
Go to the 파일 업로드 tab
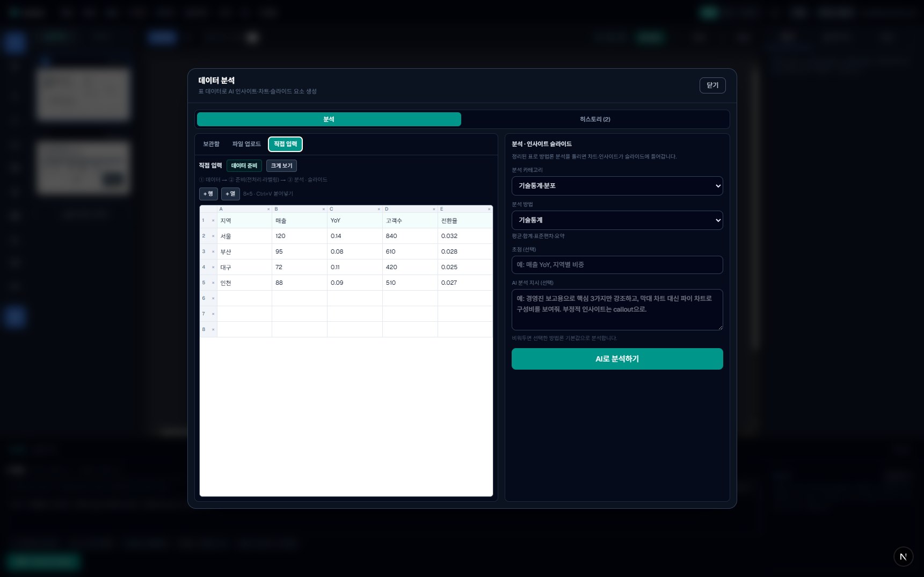(246, 144)
